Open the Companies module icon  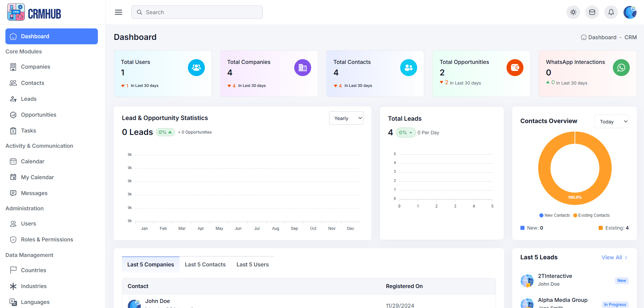[13, 67]
